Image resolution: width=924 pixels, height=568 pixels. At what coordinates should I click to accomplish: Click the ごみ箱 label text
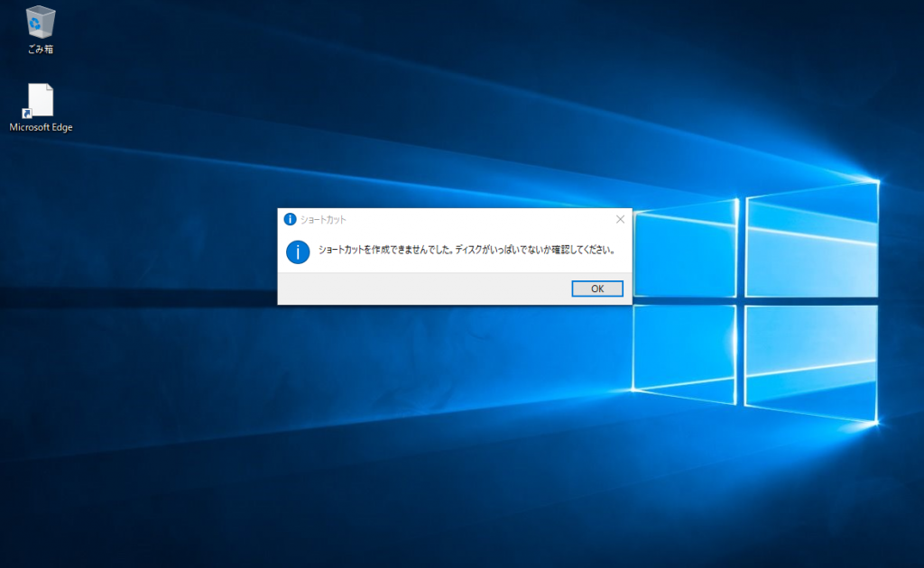coord(40,50)
